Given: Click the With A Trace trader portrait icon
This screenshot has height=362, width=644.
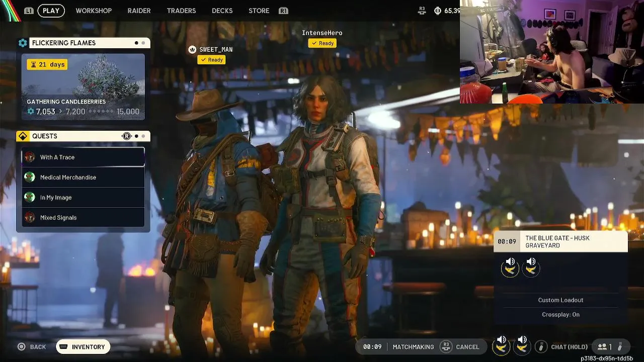Looking at the screenshot, I should (30, 157).
